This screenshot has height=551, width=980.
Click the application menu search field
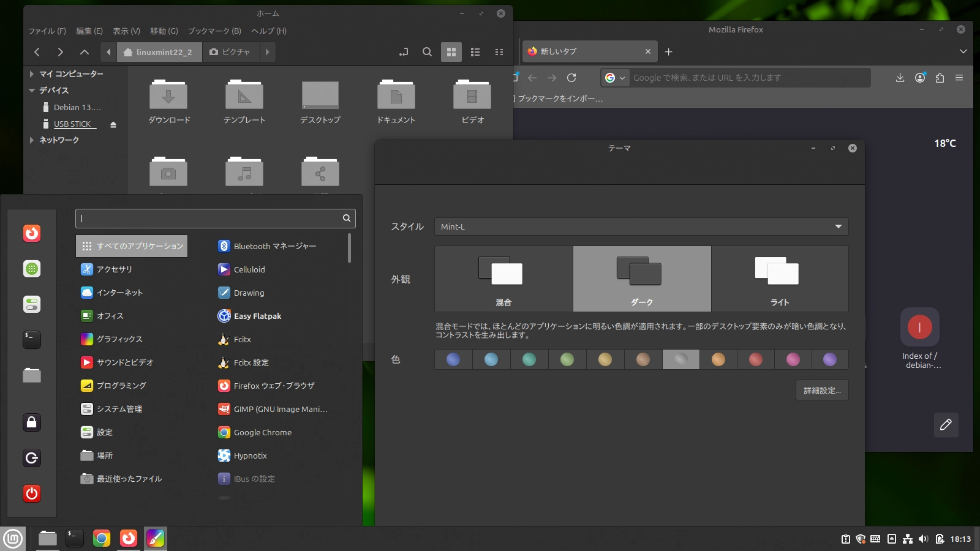[216, 218]
